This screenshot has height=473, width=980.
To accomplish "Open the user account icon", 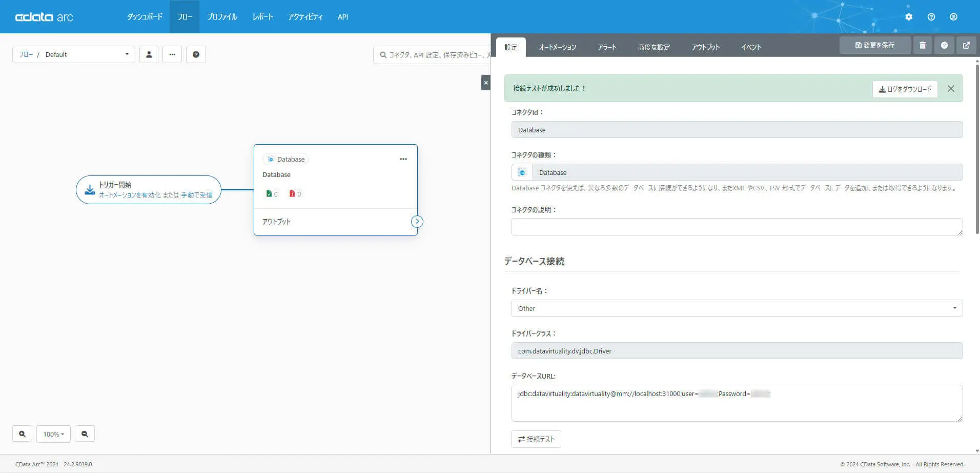I will tap(953, 17).
